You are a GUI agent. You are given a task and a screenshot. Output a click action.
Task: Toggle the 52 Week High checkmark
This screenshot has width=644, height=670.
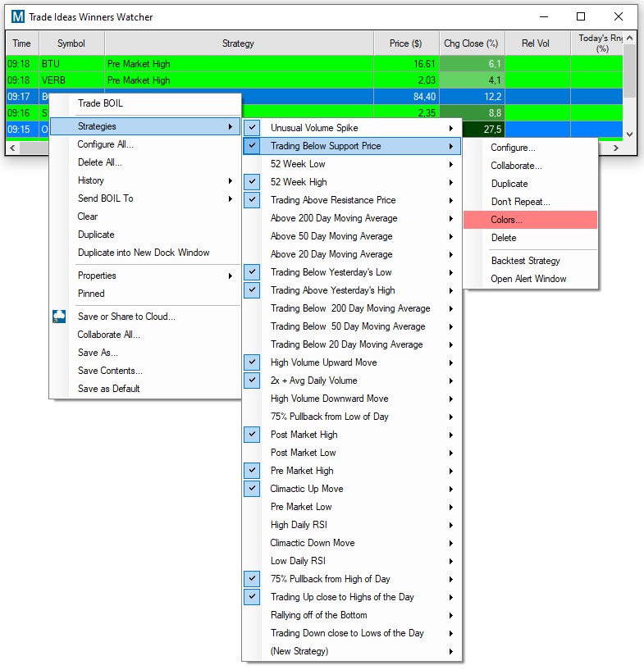(253, 182)
